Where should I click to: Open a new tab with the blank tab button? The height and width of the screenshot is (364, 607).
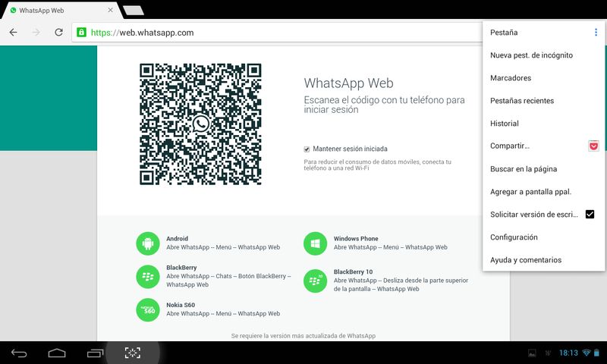[134, 11]
